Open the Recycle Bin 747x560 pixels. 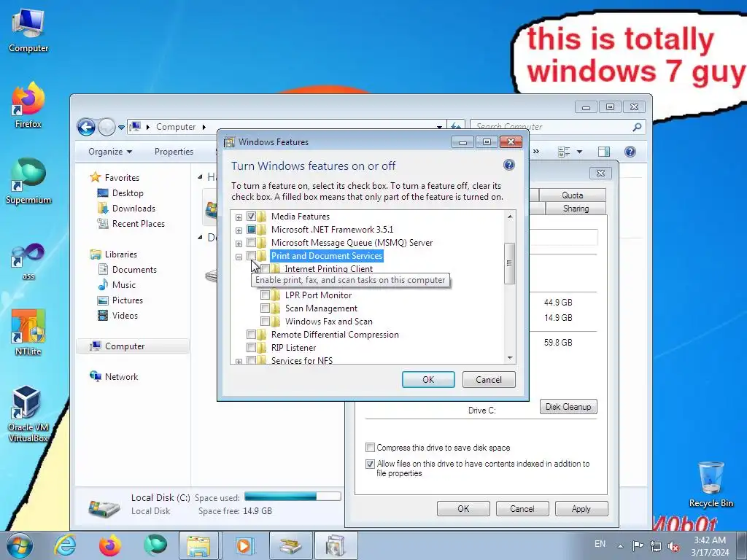tap(711, 484)
